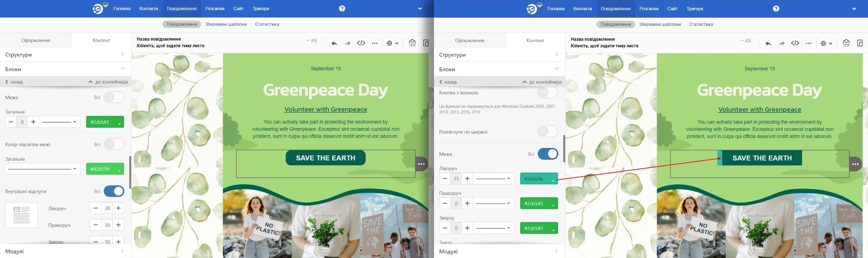The height and width of the screenshot is (258, 868).
Task: Click Volunteer with Greenpeace link in right preview
Action: click(759, 109)
